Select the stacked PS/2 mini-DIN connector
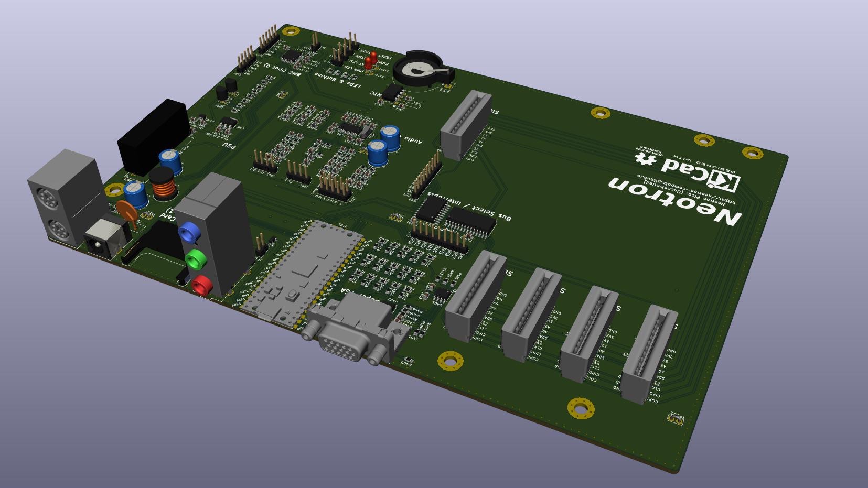The height and width of the screenshot is (488, 868). coord(63,198)
